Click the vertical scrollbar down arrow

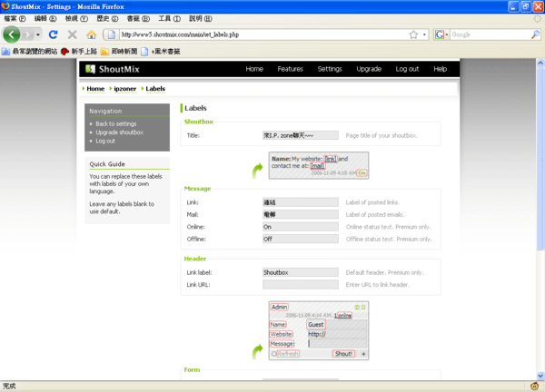540,376
